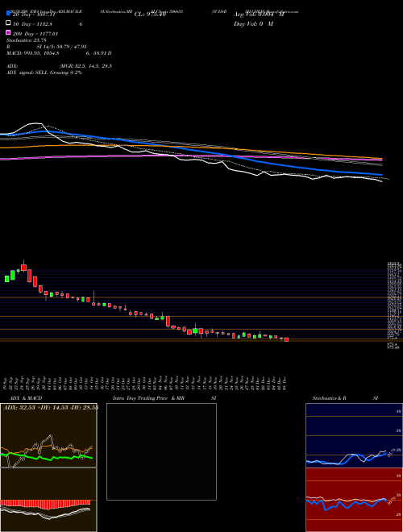The image size is (403, 532).
Task: Select the '200 Day = 1177.01' label
Action: pyautogui.click(x=35, y=34)
